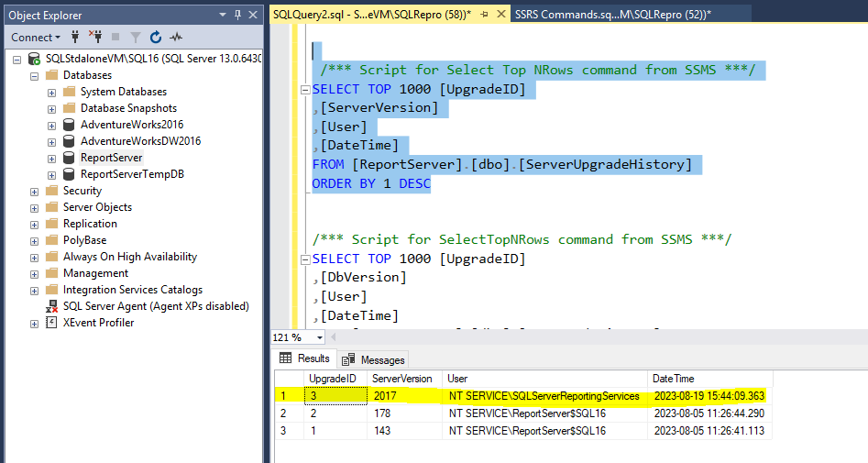Click the Stop square icon in Object Explorer
868x463 pixels.
click(115, 37)
